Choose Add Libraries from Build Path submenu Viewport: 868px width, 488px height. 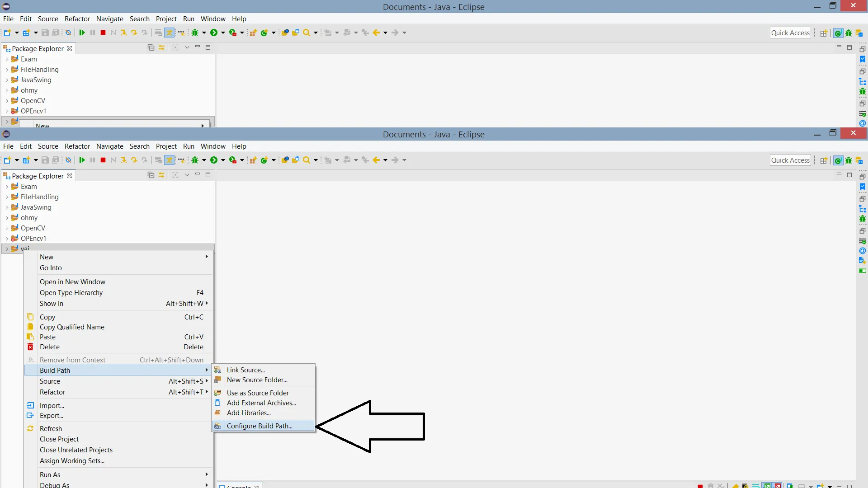249,413
